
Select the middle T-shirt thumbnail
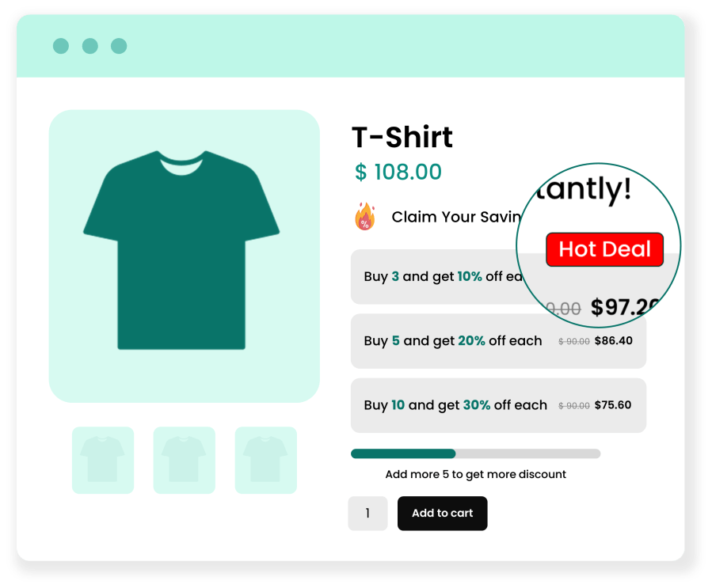point(184,460)
